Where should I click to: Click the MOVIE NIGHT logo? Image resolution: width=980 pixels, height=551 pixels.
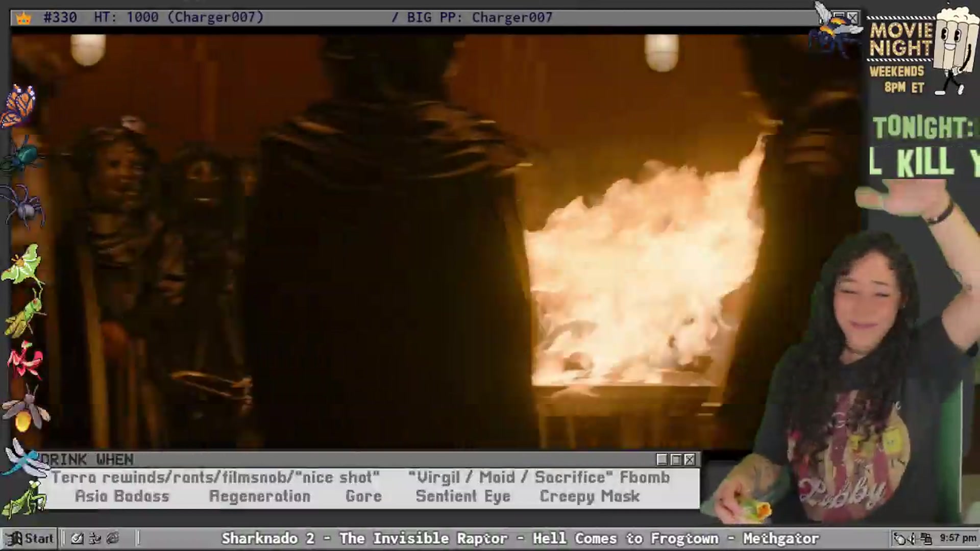click(901, 39)
